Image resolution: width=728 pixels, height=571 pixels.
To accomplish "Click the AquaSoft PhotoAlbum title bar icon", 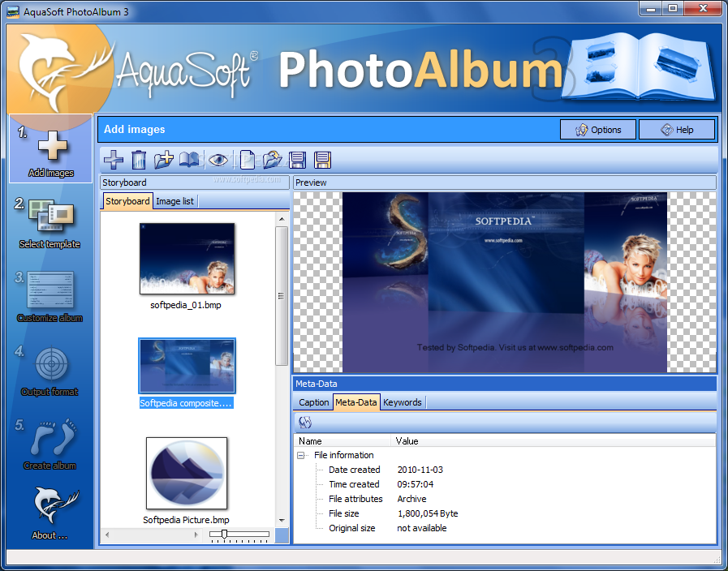I will pos(13,11).
